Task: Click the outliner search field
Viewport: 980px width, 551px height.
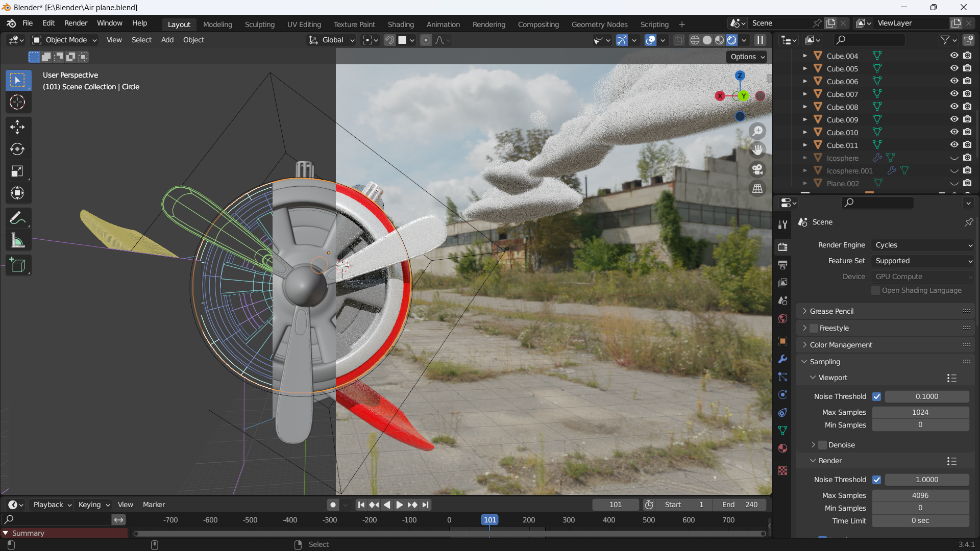Action: click(869, 40)
